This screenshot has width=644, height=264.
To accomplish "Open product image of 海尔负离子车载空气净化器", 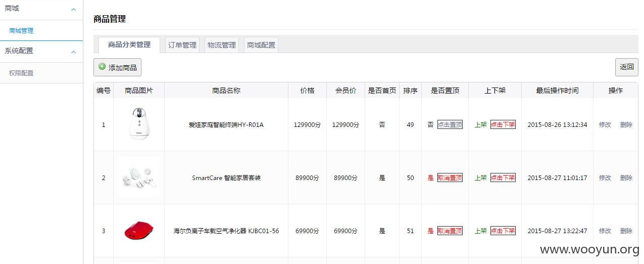I will [138, 231].
